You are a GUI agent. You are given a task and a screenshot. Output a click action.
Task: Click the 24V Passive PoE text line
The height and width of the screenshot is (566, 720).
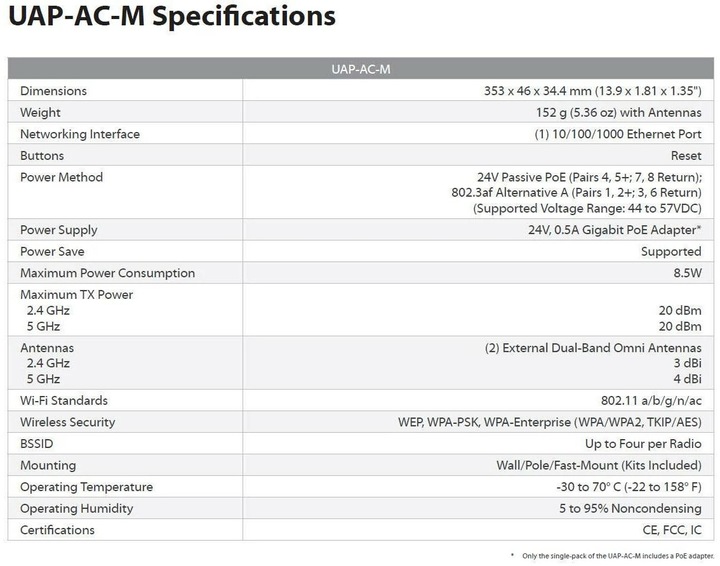pos(589,177)
